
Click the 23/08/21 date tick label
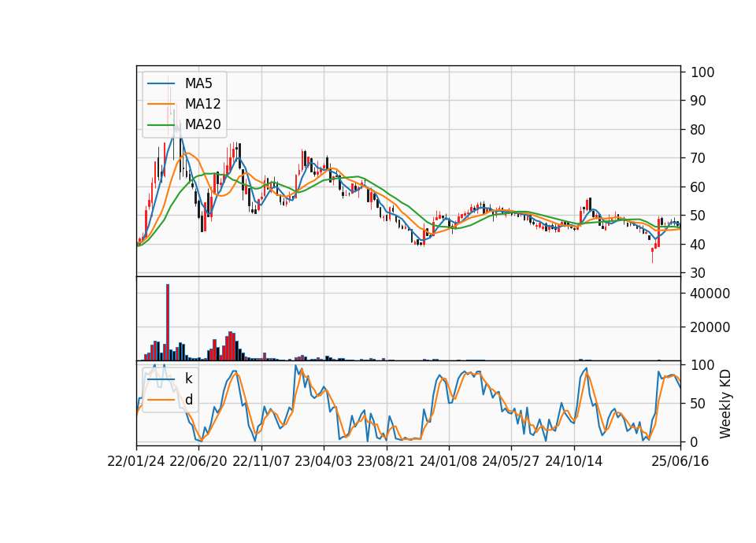386,461
